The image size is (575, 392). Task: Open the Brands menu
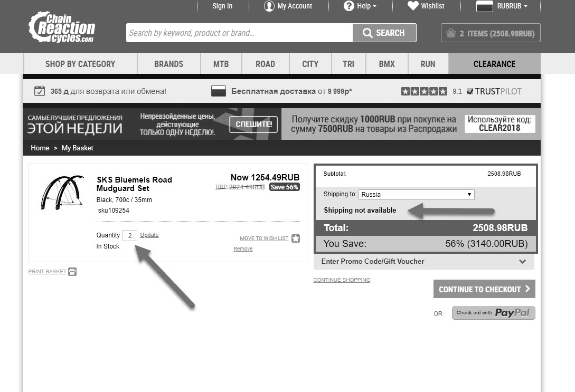168,64
